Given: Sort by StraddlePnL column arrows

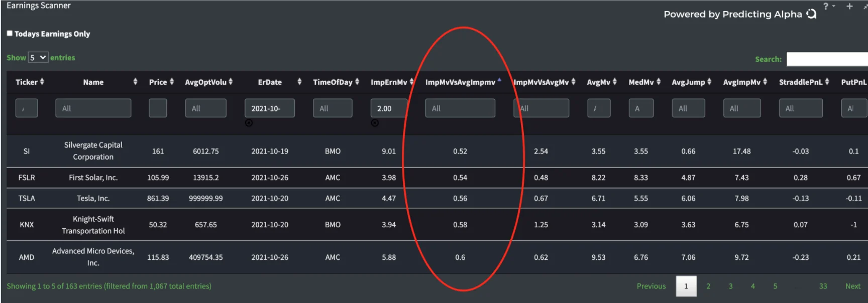Looking at the screenshot, I should coord(827,81).
